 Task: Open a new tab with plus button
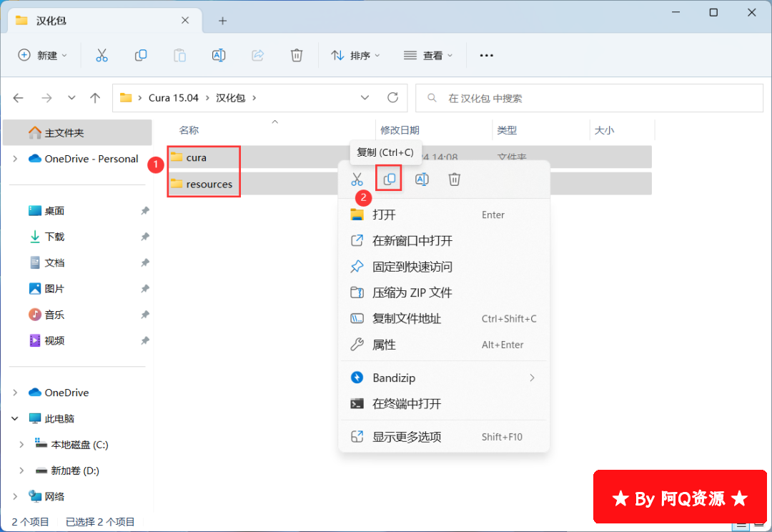tap(222, 21)
